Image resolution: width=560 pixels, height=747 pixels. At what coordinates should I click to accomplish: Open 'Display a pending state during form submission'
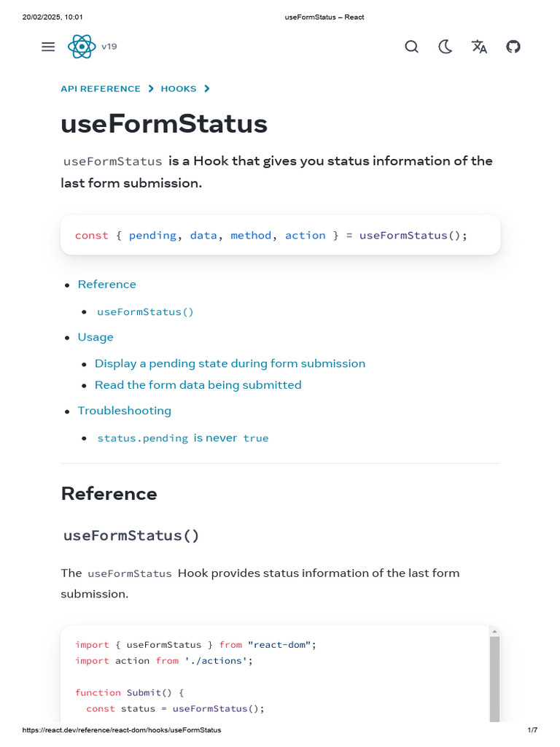pos(230,363)
